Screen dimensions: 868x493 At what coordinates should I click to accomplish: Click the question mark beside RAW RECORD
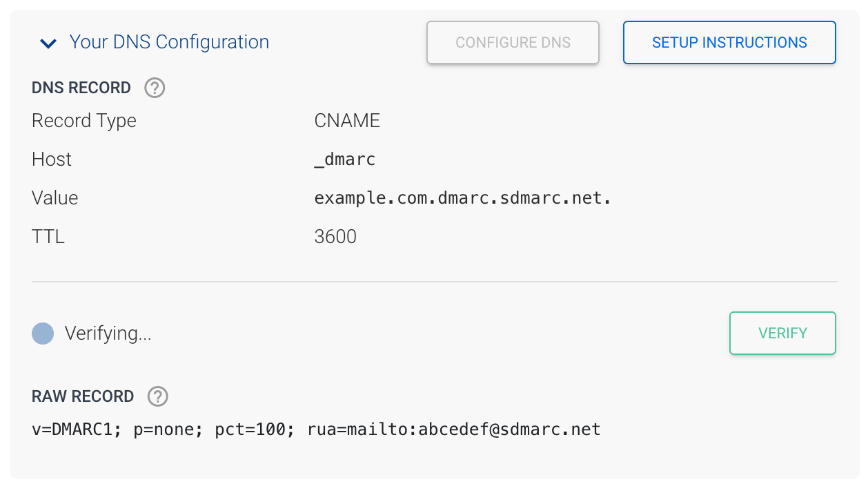pos(157,396)
